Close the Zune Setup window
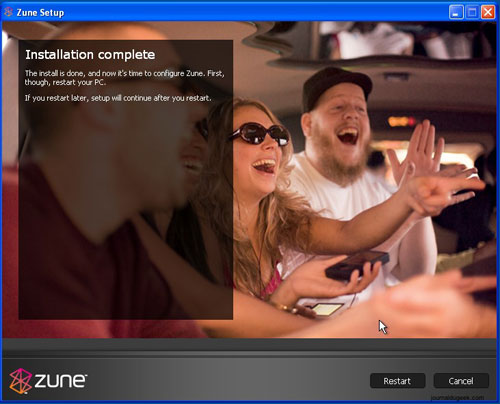 point(488,12)
